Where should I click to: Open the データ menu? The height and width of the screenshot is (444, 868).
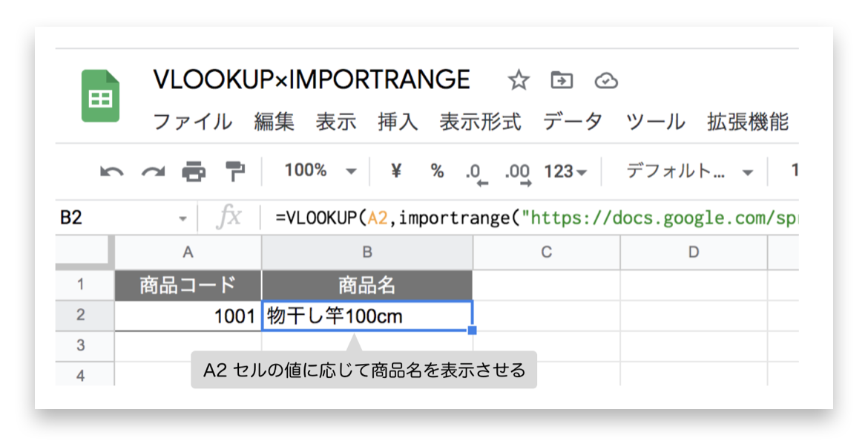click(x=573, y=122)
